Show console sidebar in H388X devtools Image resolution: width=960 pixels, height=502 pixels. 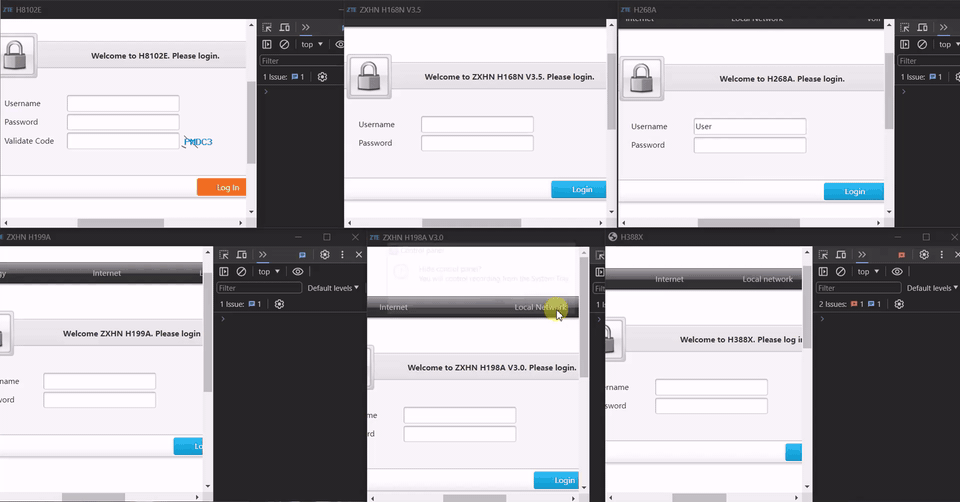click(823, 271)
